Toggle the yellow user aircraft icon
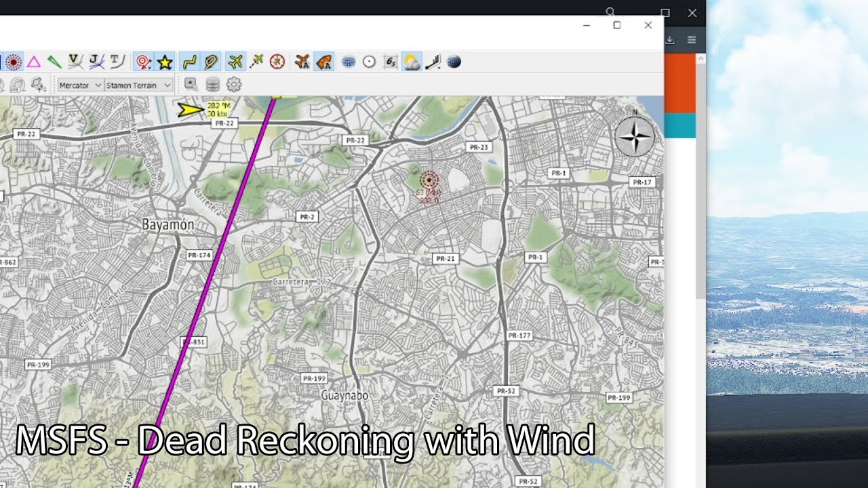The height and width of the screenshot is (488, 868). pyautogui.click(x=235, y=62)
